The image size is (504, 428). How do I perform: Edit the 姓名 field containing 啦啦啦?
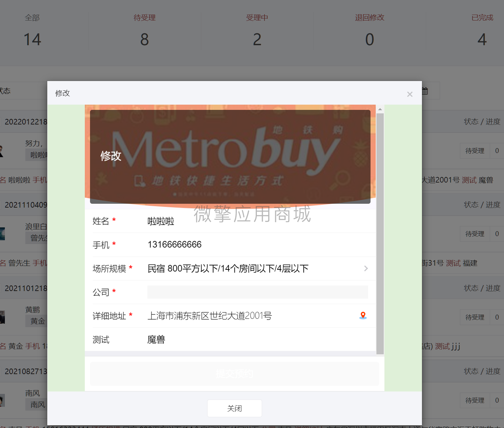(x=258, y=221)
